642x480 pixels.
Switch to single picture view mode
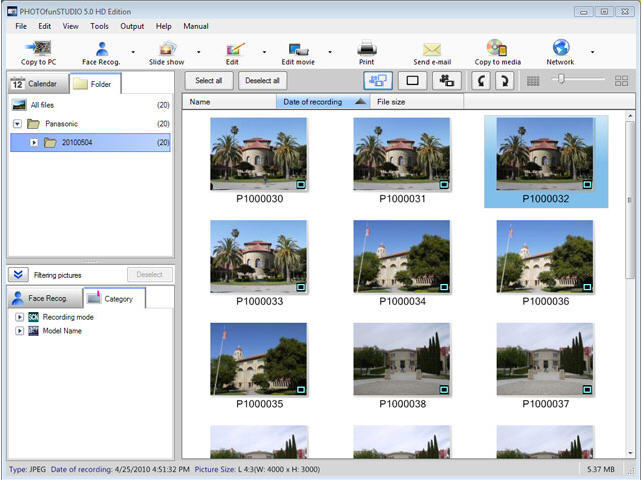[x=411, y=80]
